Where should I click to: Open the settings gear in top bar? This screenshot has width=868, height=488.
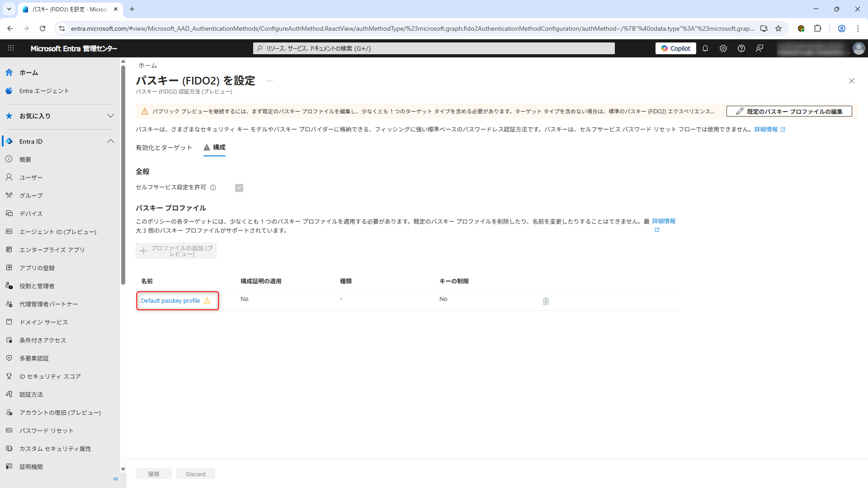click(x=723, y=48)
